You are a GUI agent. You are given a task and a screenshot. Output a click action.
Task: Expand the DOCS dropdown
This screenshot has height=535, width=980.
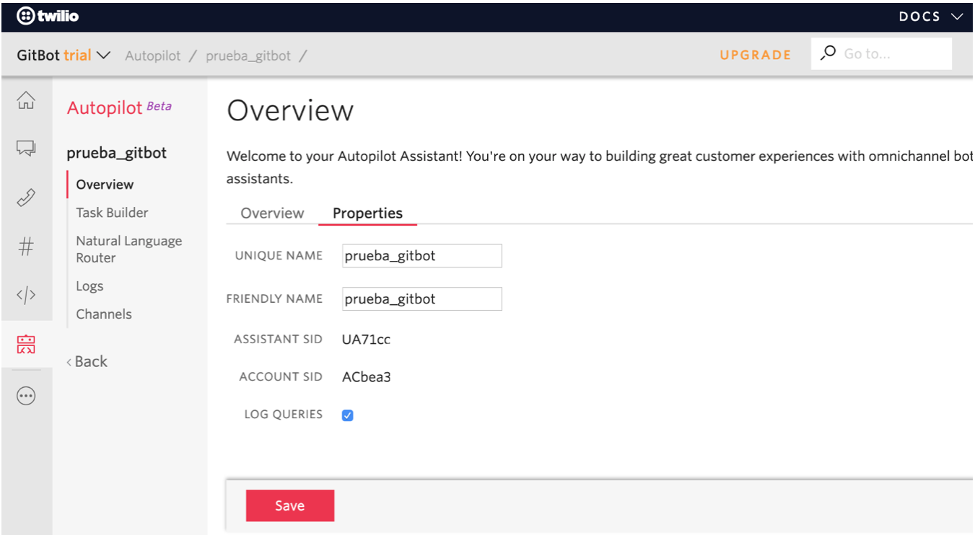[x=931, y=17]
